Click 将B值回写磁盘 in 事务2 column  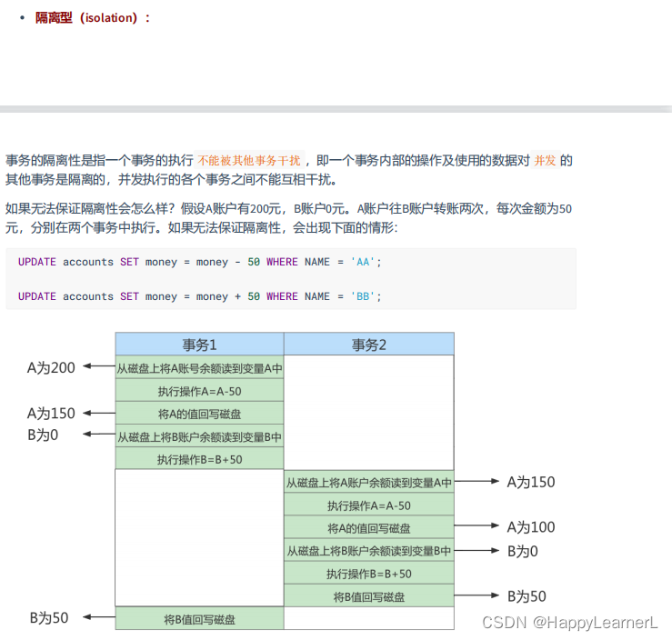(x=369, y=596)
